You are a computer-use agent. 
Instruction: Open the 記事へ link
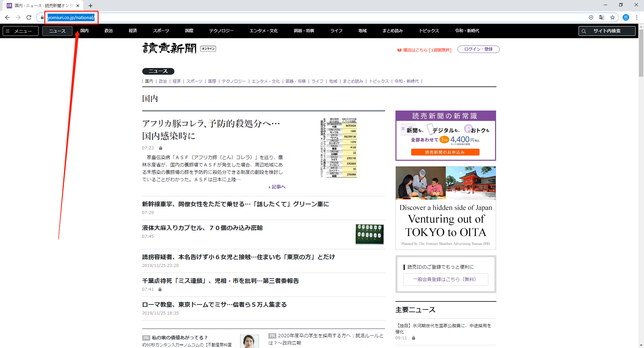pos(278,187)
